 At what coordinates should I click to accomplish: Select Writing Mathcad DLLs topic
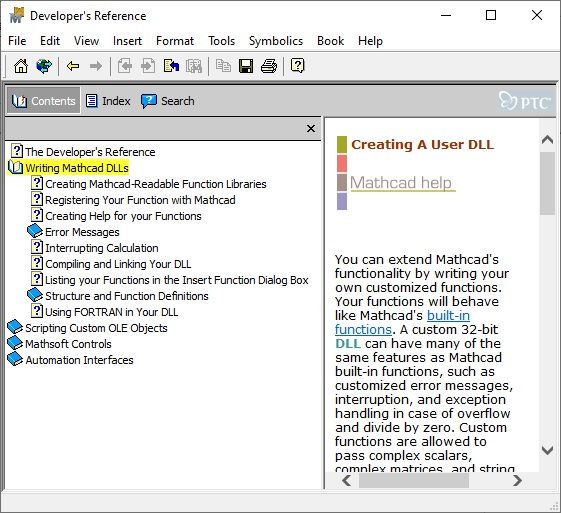[77, 168]
